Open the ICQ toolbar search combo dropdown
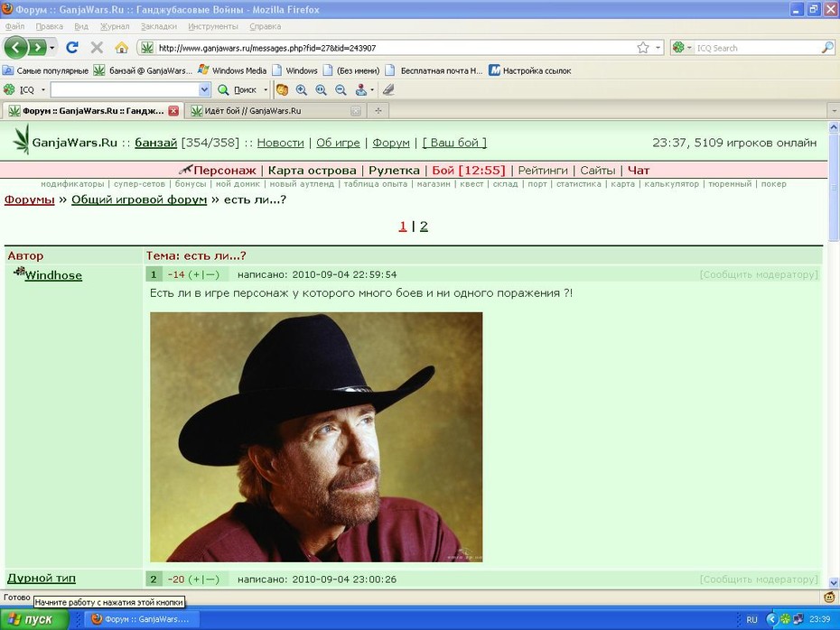This screenshot has height=630, width=840. point(204,90)
